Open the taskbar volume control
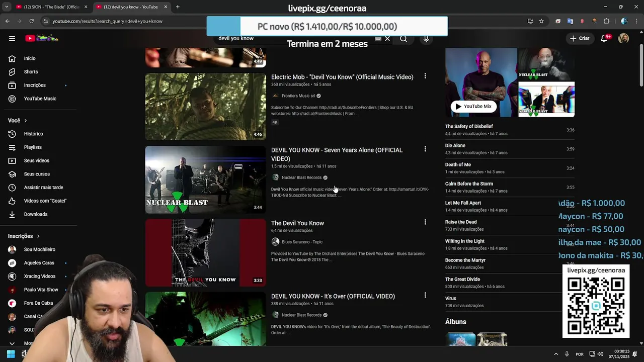644x362 pixels. click(600, 354)
